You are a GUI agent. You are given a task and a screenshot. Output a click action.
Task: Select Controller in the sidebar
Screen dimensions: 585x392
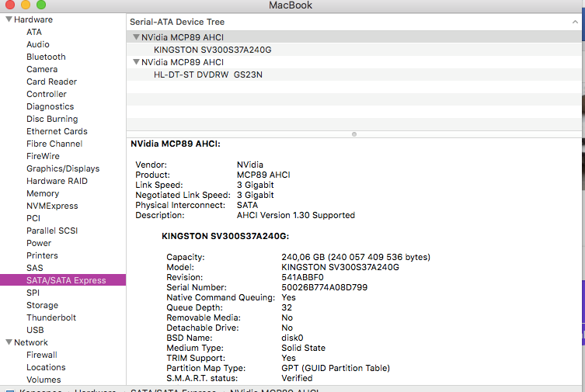[x=47, y=94]
